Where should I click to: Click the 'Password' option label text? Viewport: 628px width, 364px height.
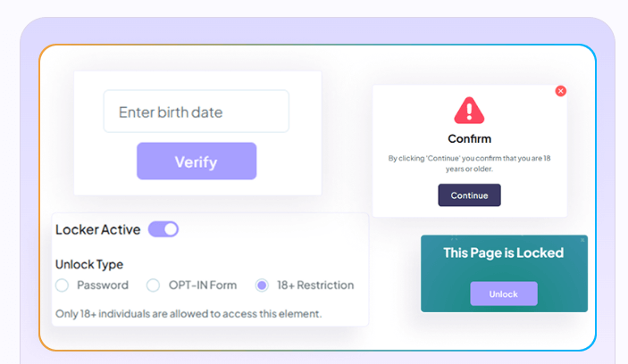click(103, 285)
